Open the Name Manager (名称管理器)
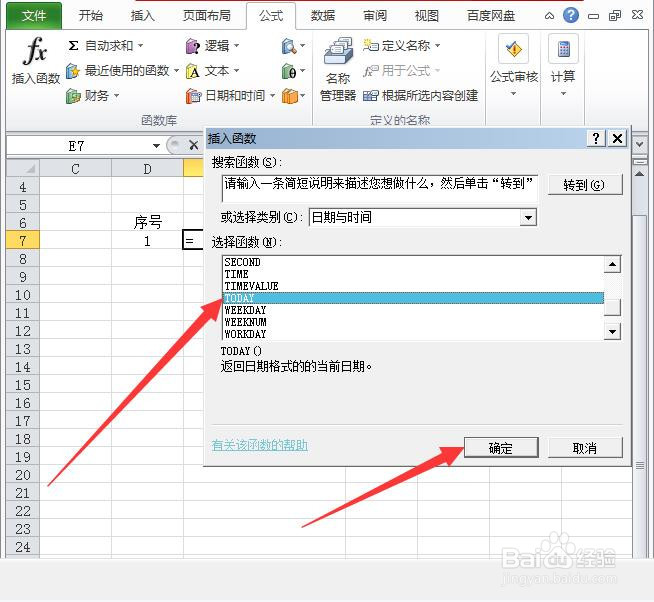Screen dimensions: 654x602 [338, 70]
